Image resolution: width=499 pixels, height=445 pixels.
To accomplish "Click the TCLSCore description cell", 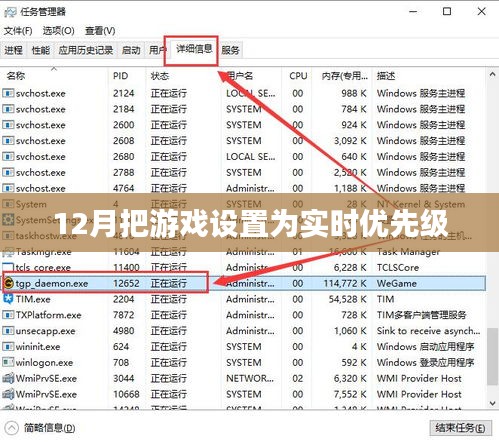I will (398, 267).
